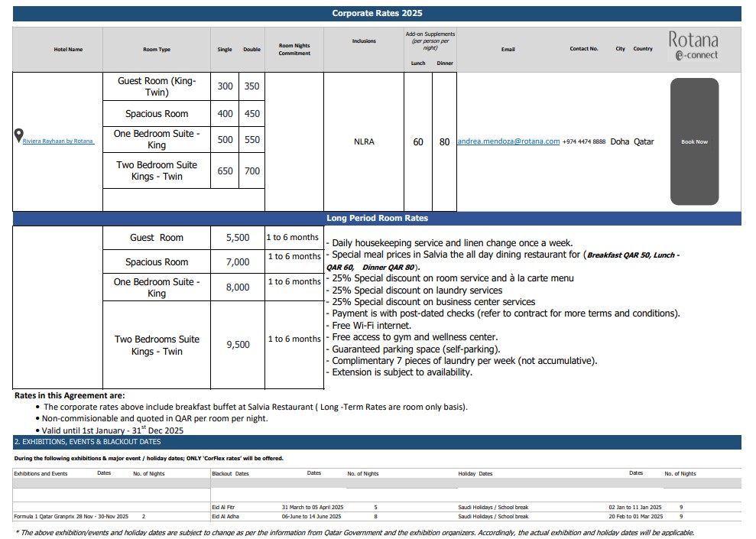Click the andrea.mendoza@rotana.com email link
The image size is (756, 539).
click(508, 141)
